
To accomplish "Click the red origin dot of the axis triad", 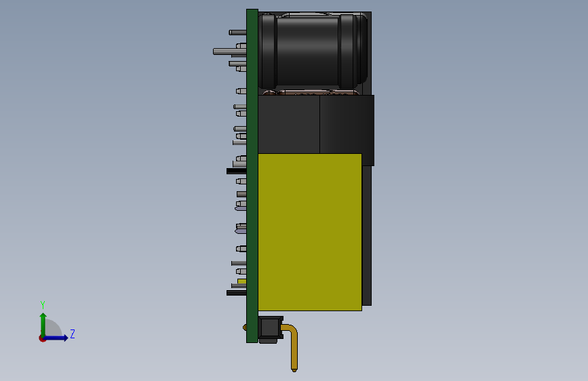I will tap(41, 339).
